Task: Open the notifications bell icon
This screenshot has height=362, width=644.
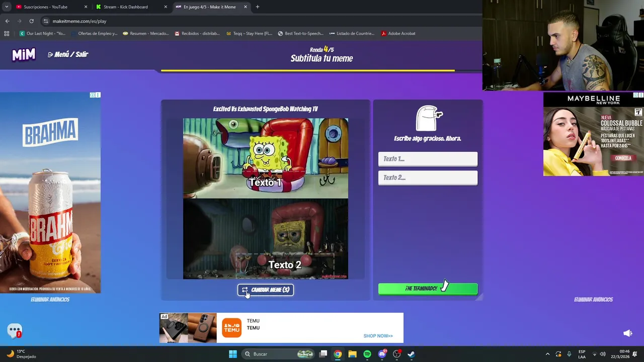Action: [x=635, y=354]
